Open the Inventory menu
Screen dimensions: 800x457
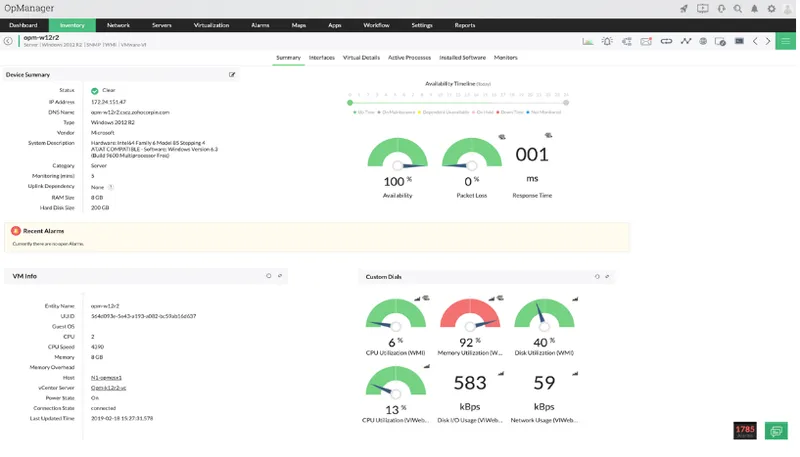(x=72, y=25)
